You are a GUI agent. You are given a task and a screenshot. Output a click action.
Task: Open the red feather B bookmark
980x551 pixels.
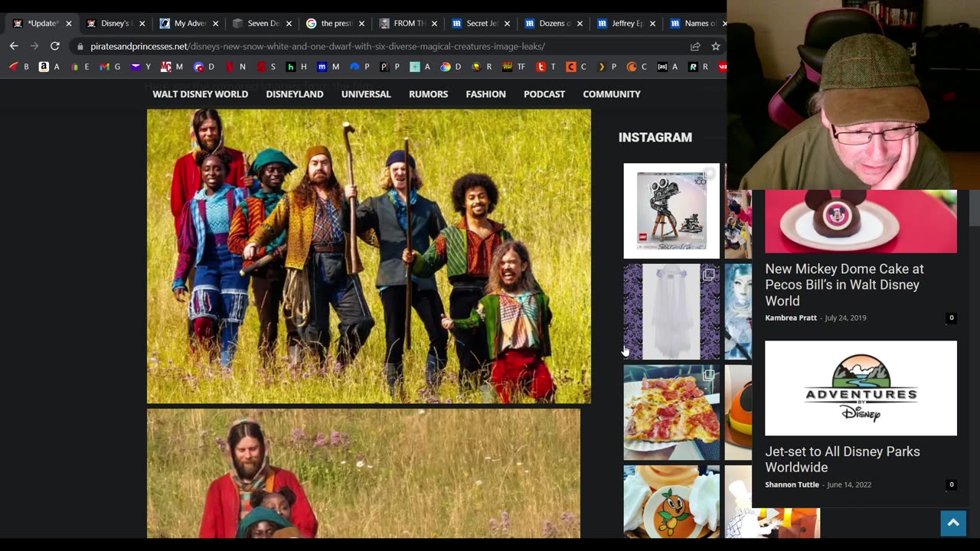point(19,67)
